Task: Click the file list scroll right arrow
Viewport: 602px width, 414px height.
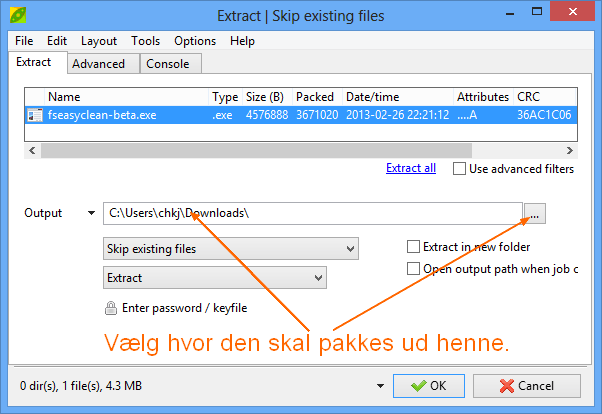Action: 570,151
